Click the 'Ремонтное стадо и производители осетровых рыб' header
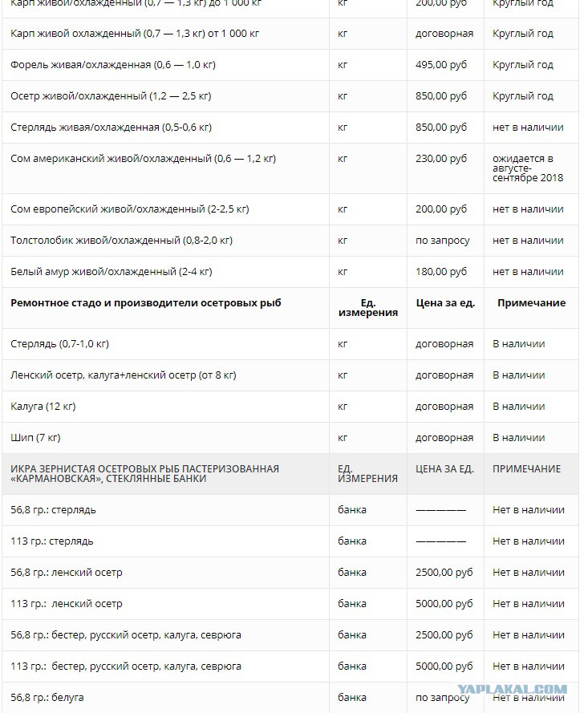 click(x=145, y=303)
